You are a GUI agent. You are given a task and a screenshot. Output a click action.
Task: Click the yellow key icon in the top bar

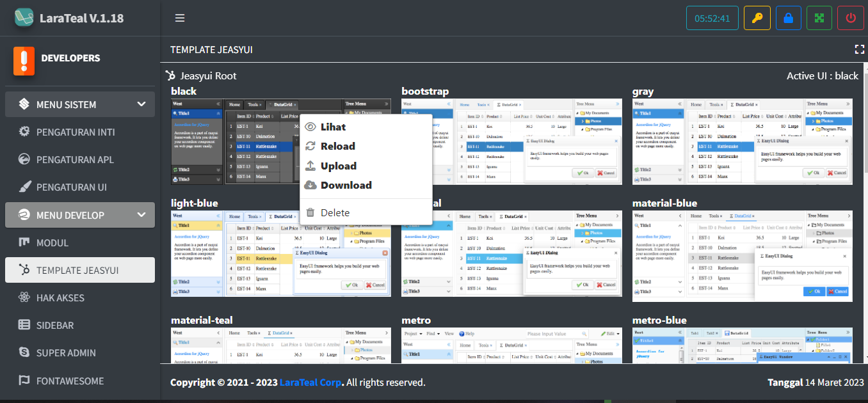(x=757, y=17)
